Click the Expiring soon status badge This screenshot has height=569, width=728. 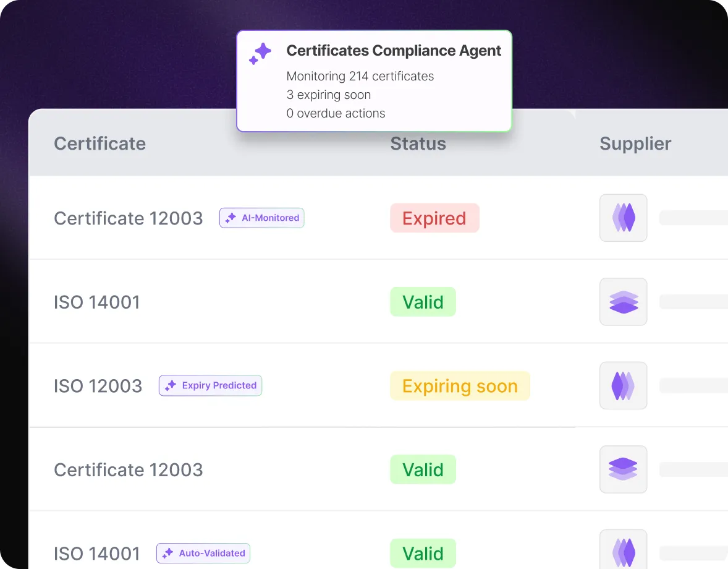pos(460,386)
